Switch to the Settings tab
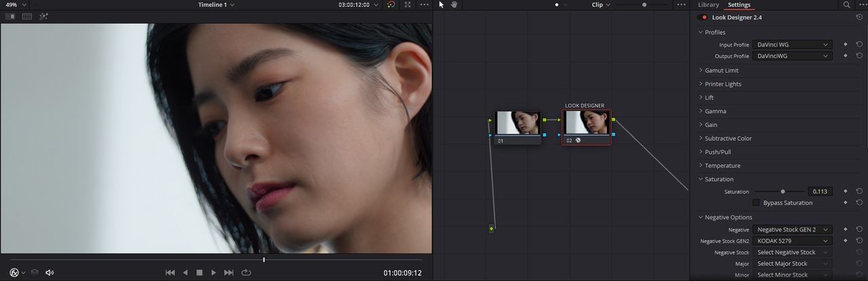The height and width of the screenshot is (281, 868). click(x=739, y=5)
